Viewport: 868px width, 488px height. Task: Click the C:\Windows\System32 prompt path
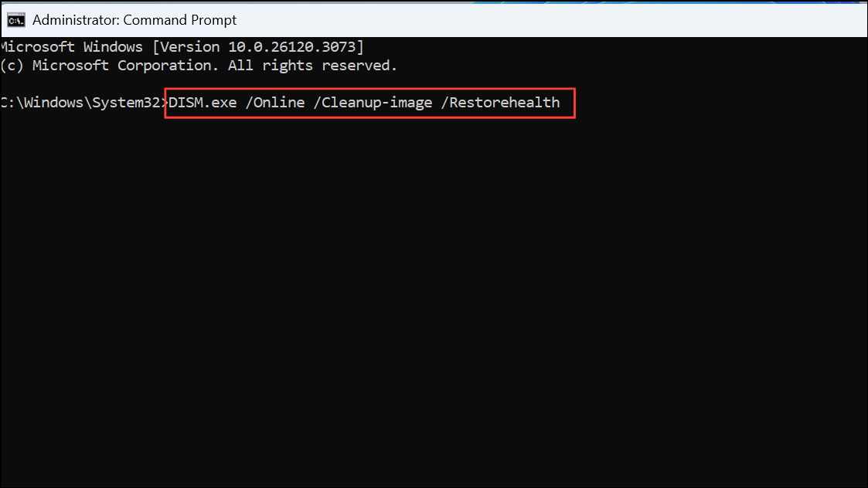point(82,102)
